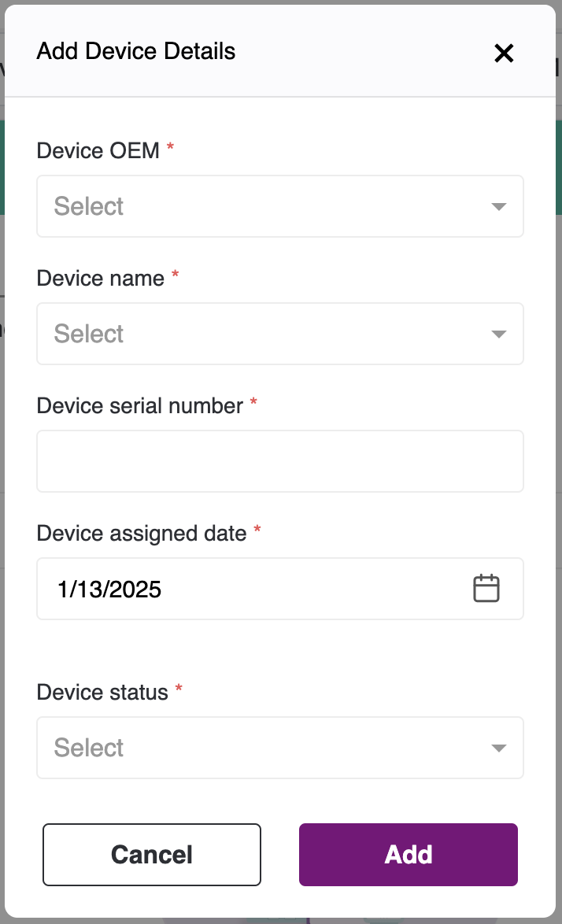Click the Device status Select placeholder

(x=89, y=748)
